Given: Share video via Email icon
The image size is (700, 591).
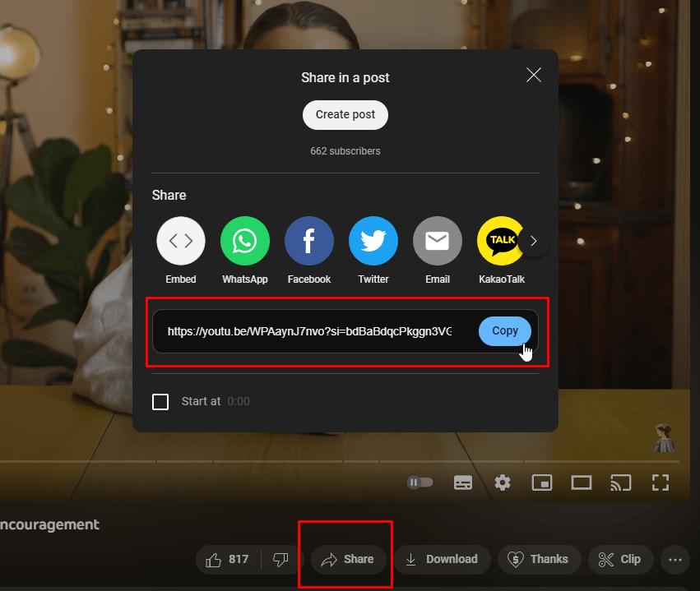Looking at the screenshot, I should [x=438, y=241].
